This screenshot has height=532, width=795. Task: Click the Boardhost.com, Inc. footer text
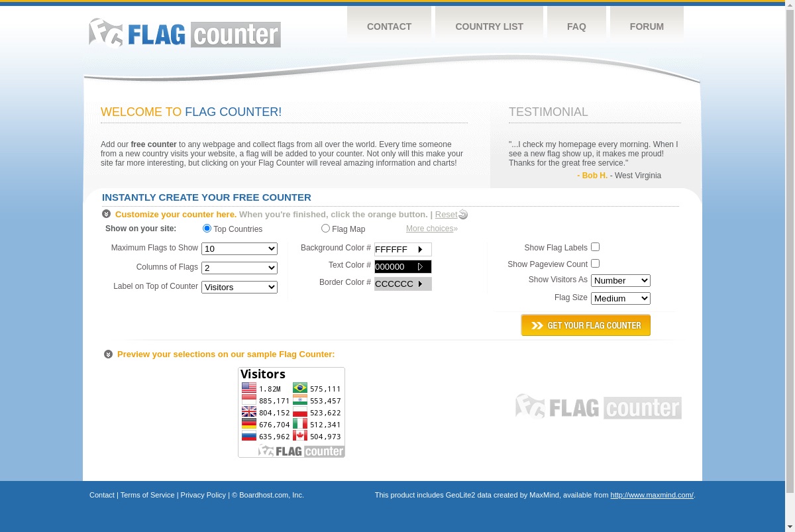[x=272, y=495]
